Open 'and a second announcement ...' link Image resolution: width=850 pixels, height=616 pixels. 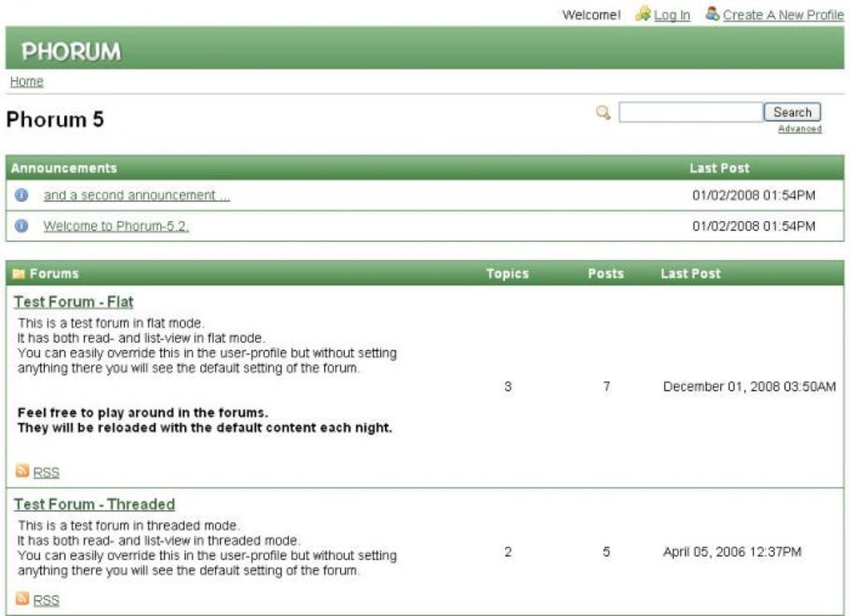click(x=137, y=195)
